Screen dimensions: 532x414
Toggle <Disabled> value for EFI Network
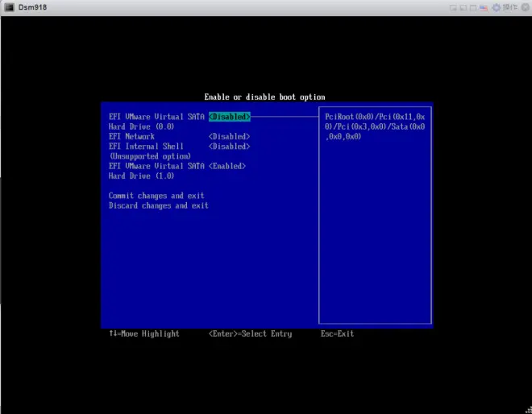(230, 136)
